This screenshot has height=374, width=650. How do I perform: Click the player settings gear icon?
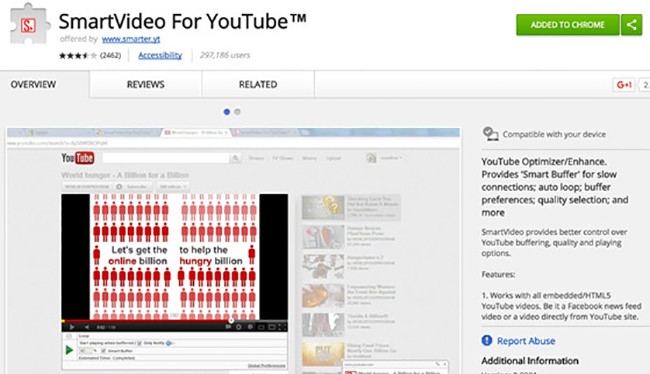click(239, 327)
